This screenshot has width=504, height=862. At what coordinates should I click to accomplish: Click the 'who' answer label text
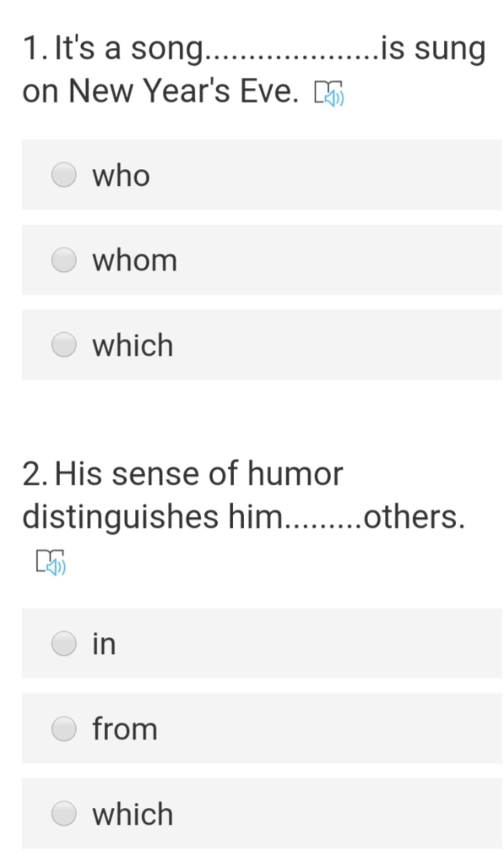pyautogui.click(x=121, y=176)
